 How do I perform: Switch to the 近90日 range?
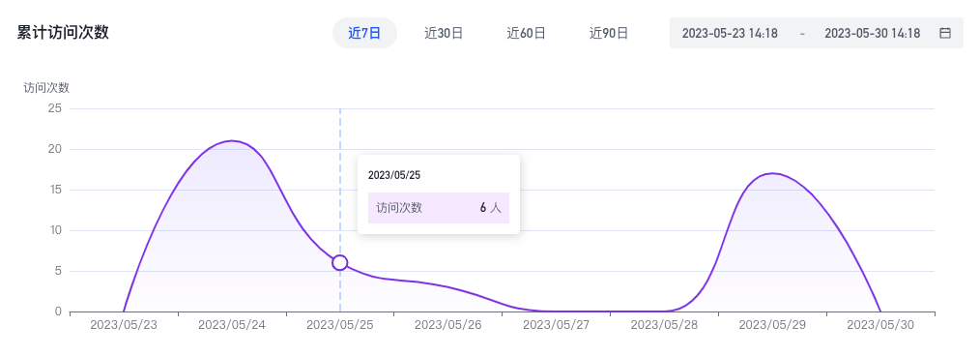click(x=609, y=33)
